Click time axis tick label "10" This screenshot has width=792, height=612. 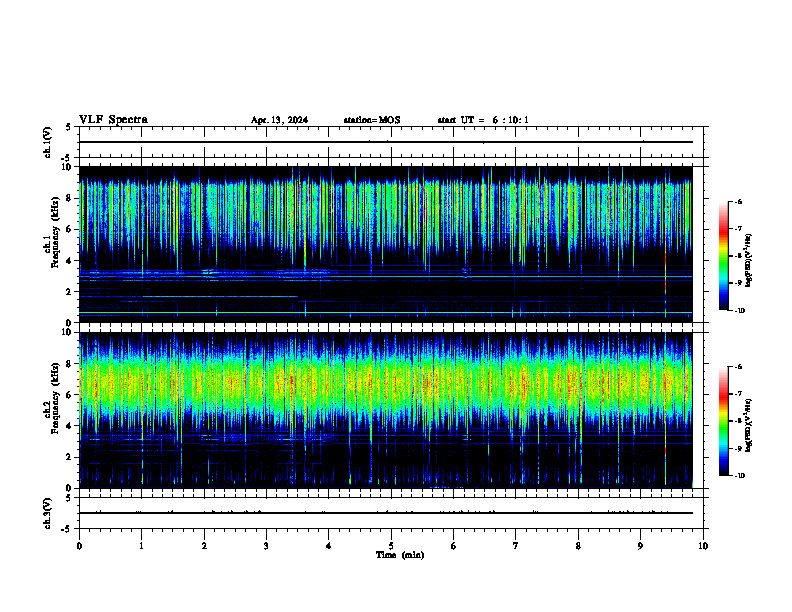[x=703, y=546]
